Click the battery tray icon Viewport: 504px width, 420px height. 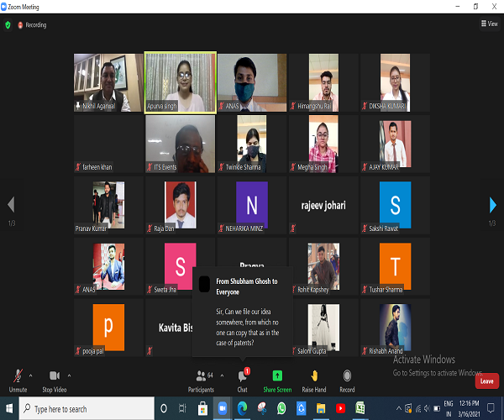(437, 408)
